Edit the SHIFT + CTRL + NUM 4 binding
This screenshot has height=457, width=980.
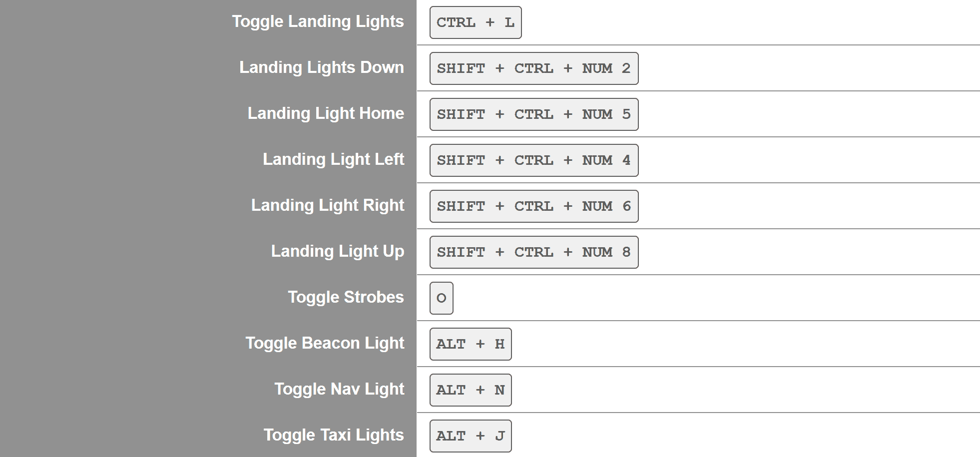point(533,160)
